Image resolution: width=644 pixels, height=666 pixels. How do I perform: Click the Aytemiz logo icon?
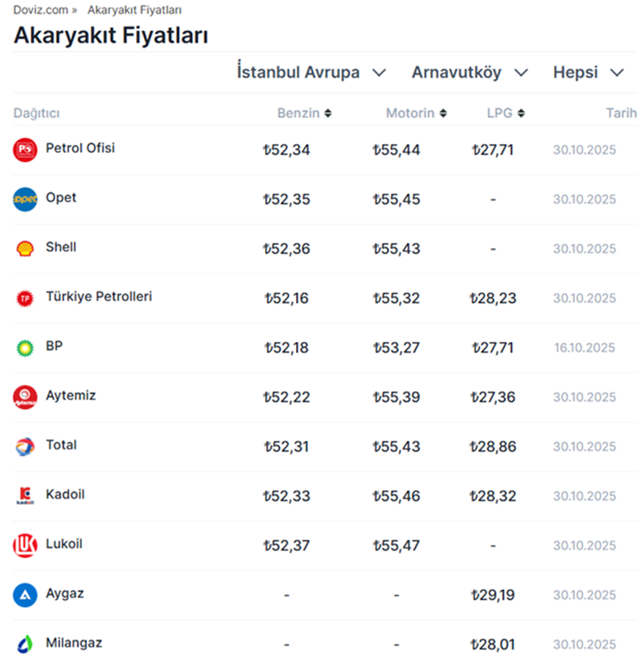tap(25, 397)
